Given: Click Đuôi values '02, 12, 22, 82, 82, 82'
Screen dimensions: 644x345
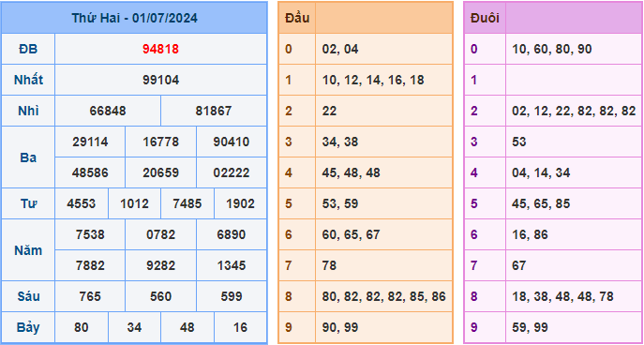Looking at the screenshot, I should (x=574, y=111).
